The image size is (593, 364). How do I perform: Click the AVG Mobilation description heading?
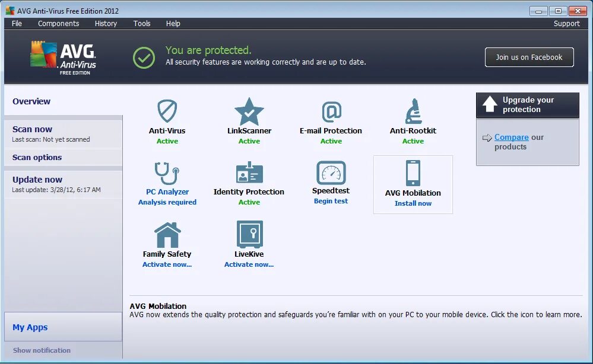click(158, 306)
